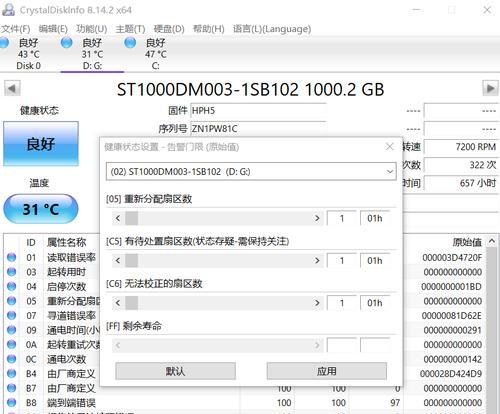Viewport: 500px width, 414px height.
Task: Click the firmware field showing HPH5
Action: click(258, 111)
